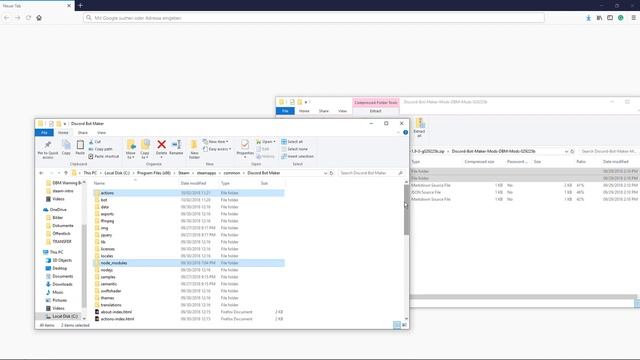
Task: Select the 'translations' folder
Action: click(x=189, y=305)
